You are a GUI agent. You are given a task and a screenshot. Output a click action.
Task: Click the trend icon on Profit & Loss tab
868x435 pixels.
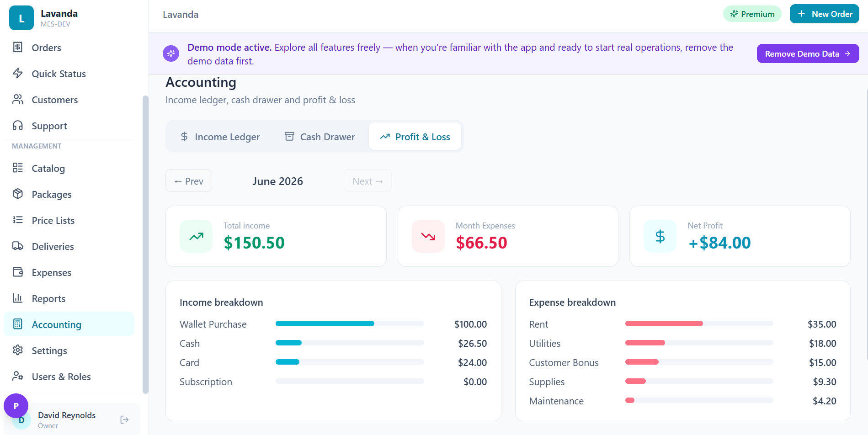(x=385, y=136)
